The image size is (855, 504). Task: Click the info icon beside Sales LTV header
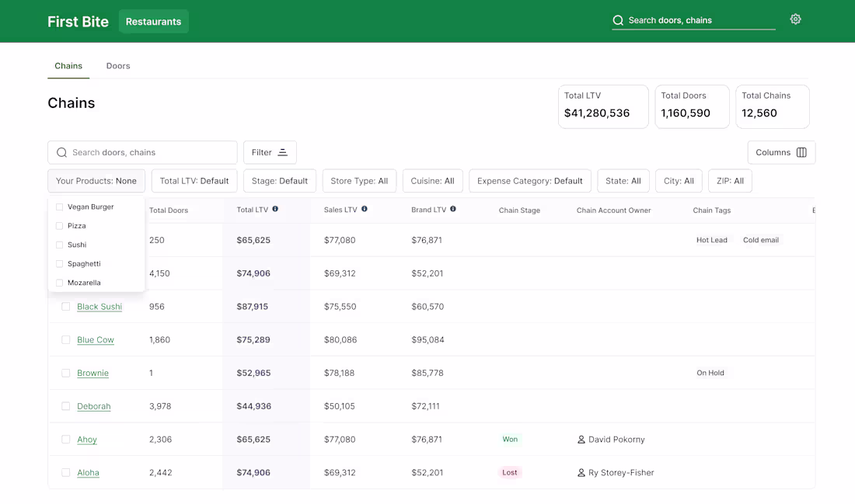[x=365, y=208]
